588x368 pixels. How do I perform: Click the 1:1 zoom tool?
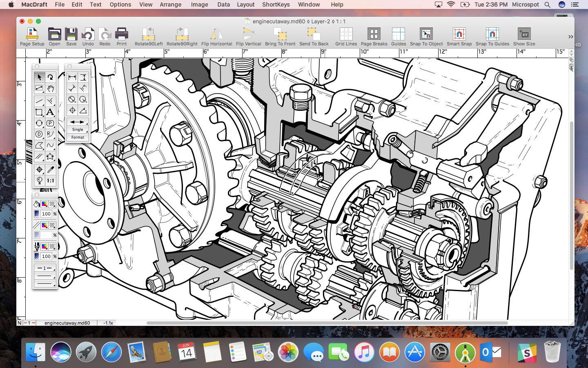50,180
